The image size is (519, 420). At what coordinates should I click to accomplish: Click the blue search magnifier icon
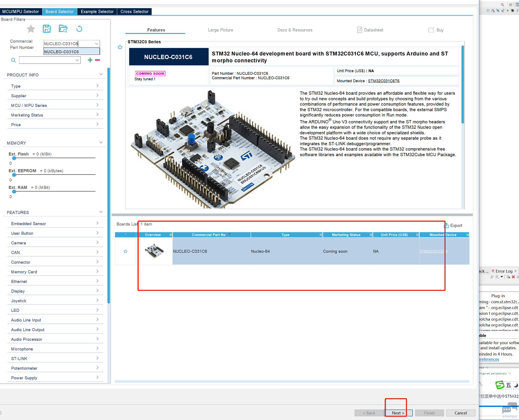13,60
